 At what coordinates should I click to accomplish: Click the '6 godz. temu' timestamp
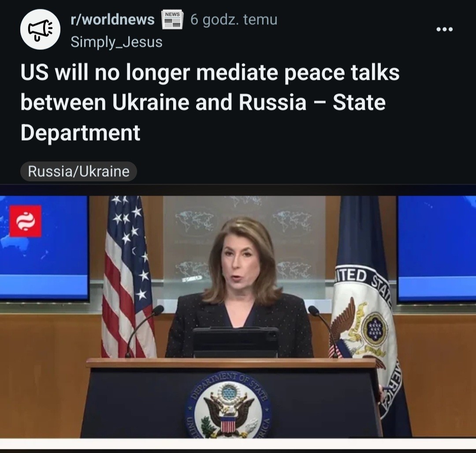[234, 20]
